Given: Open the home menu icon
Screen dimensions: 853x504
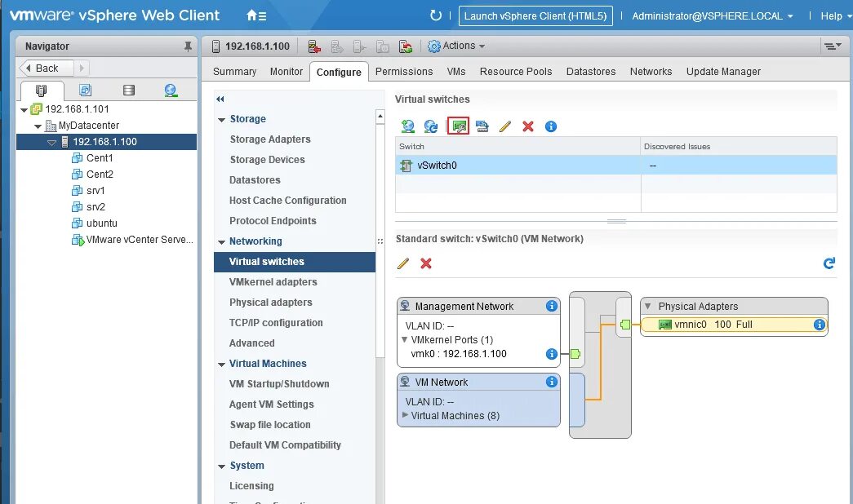Looking at the screenshot, I should coord(255,15).
